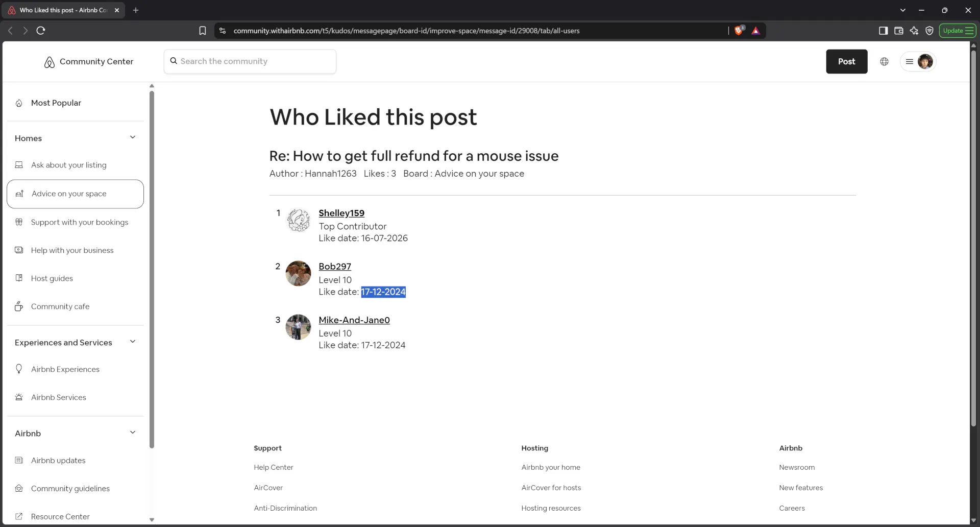980x527 pixels.
Task: Open the Brave Wallet icon
Action: [x=899, y=31]
